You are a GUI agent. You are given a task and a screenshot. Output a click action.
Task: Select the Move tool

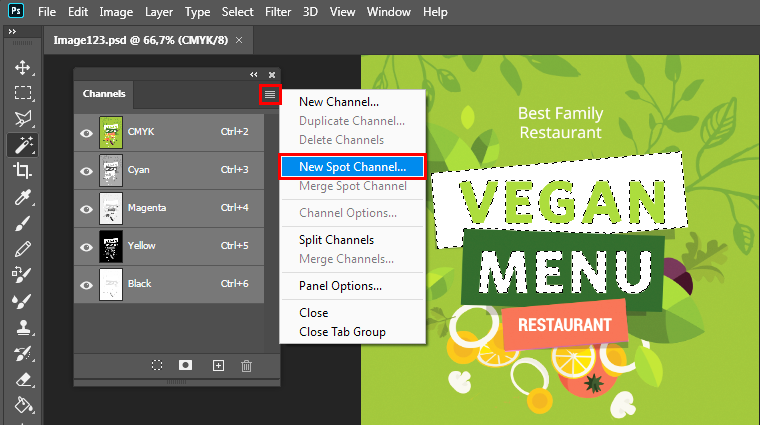[22, 67]
